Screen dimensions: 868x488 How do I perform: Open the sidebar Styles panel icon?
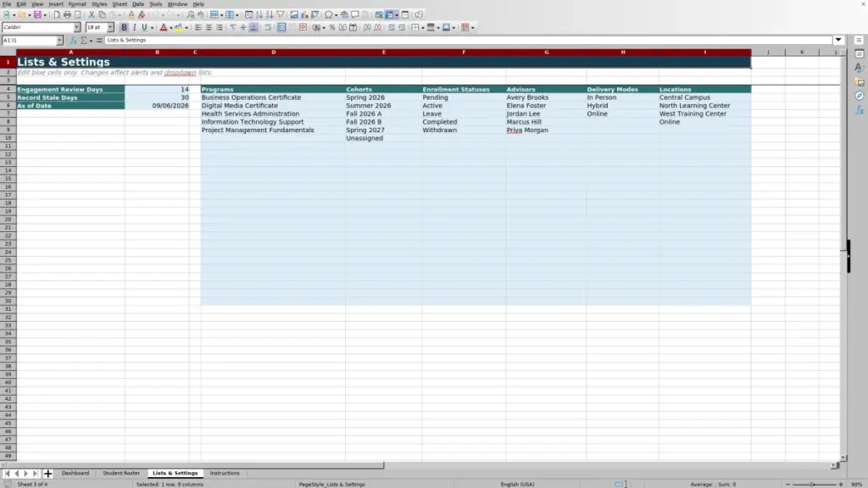pyautogui.click(x=860, y=68)
